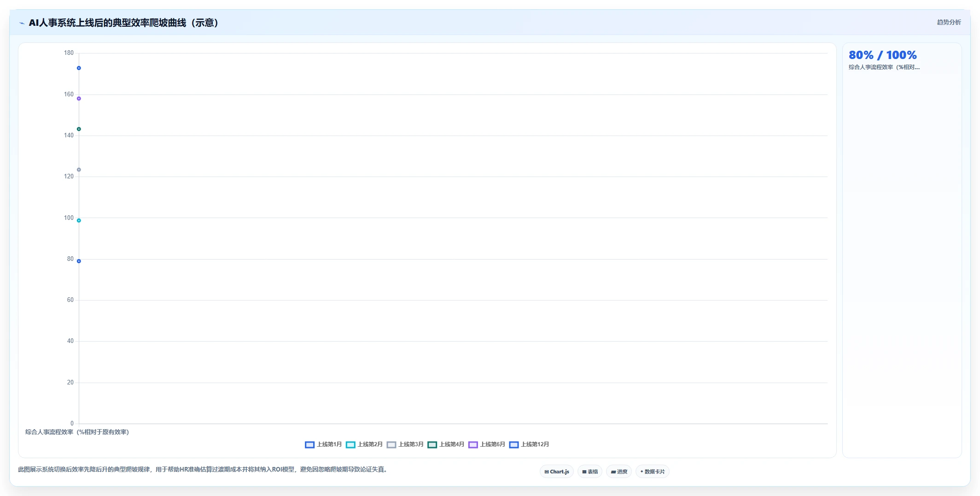980x496 pixels.
Task: Click the cyan data point near 99
Action: [79, 221]
